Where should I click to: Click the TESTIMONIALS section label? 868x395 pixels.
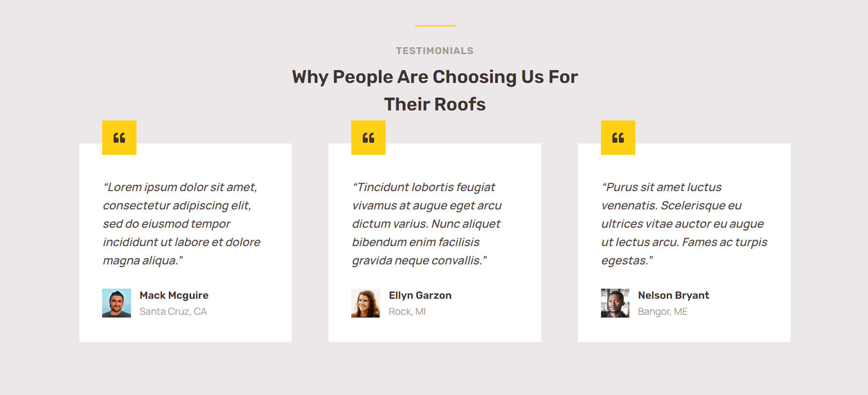pyautogui.click(x=435, y=51)
